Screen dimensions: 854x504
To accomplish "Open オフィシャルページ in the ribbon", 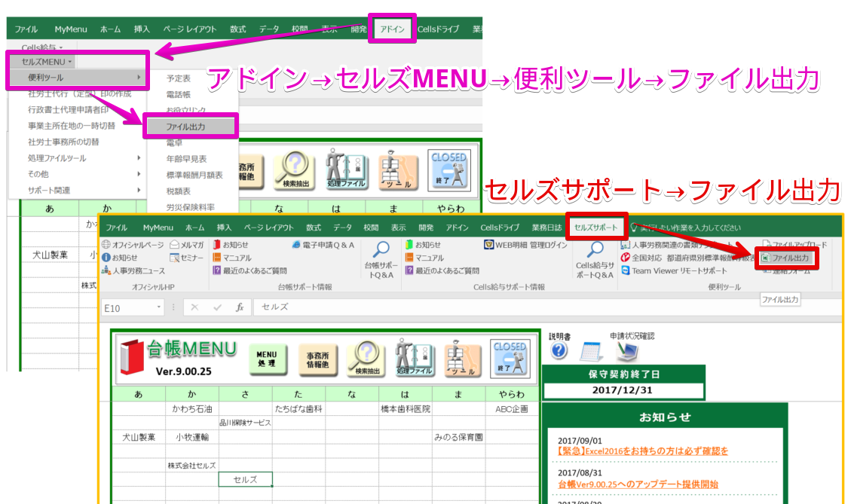I will click(x=133, y=245).
